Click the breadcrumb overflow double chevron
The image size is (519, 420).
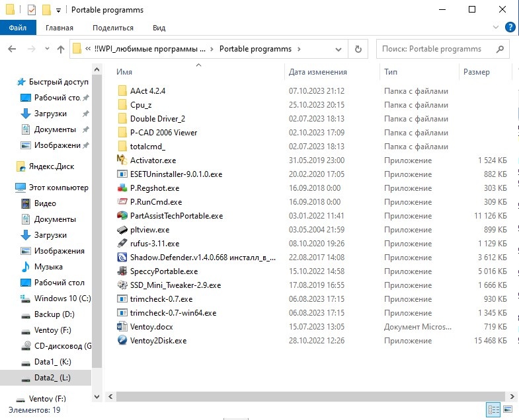pos(88,49)
